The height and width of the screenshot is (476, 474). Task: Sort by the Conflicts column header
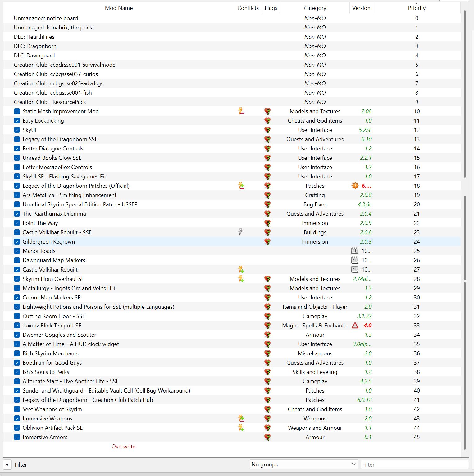click(248, 8)
